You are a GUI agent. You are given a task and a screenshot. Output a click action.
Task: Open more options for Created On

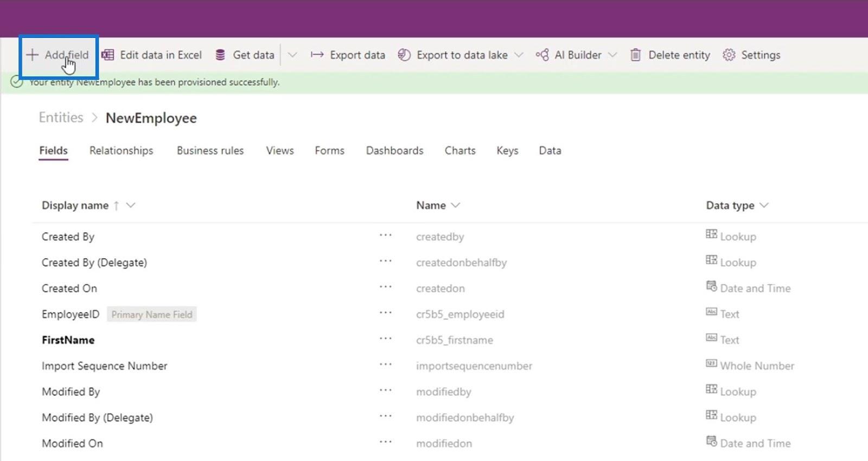coord(385,287)
